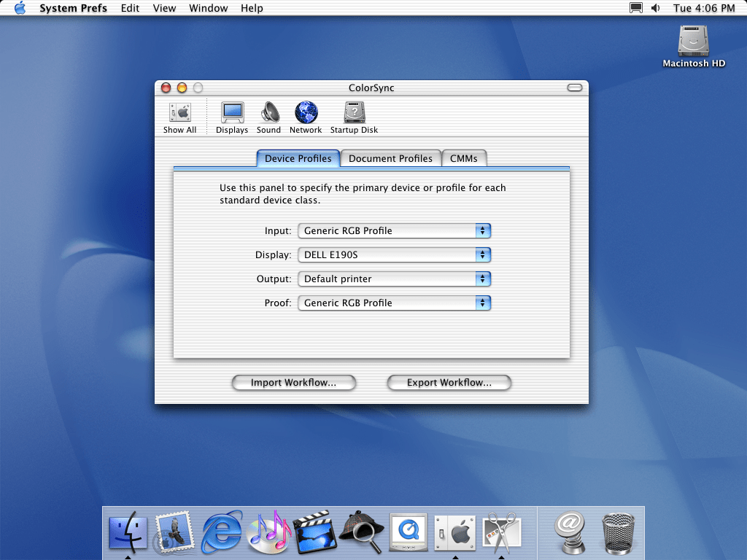Open Sound preferences icon

(268, 117)
